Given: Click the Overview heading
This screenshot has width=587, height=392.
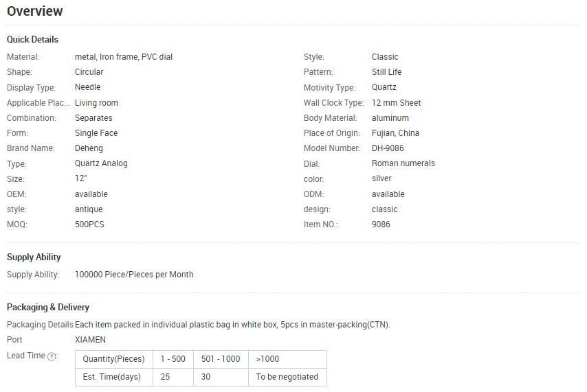Looking at the screenshot, I should point(35,11).
